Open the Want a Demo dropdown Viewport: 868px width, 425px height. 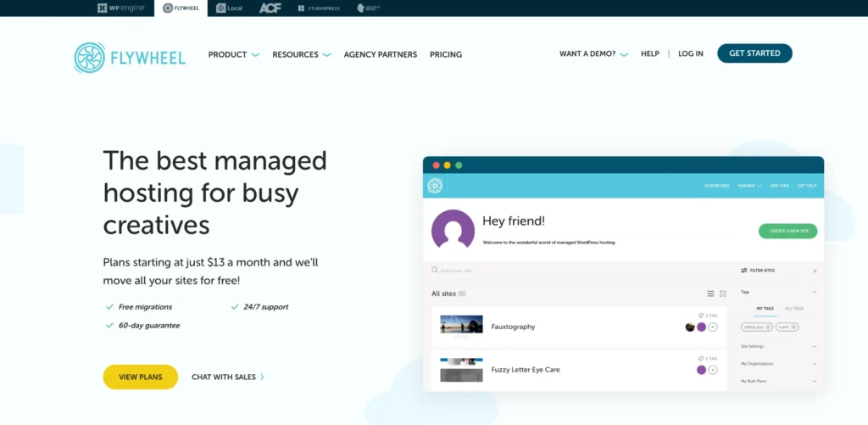click(x=593, y=53)
